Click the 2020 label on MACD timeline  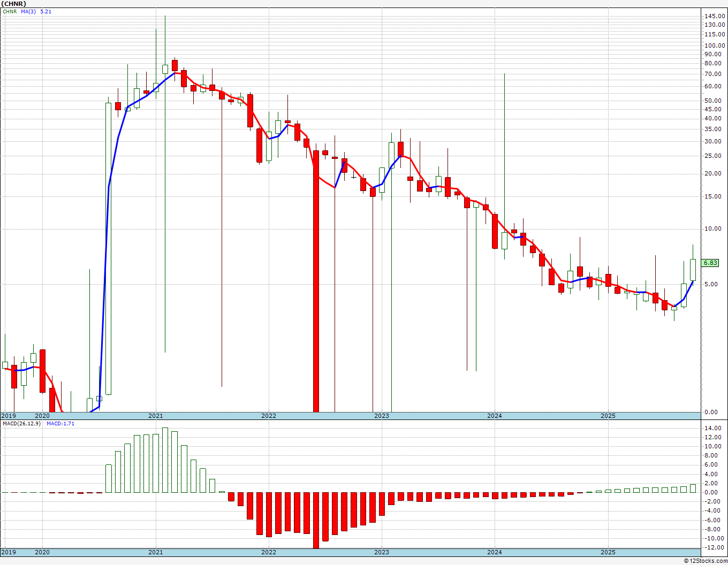tap(42, 552)
